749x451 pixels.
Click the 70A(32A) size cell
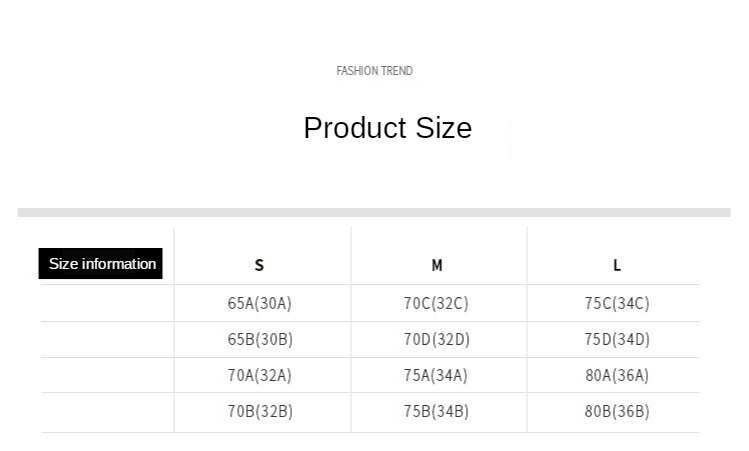click(259, 375)
